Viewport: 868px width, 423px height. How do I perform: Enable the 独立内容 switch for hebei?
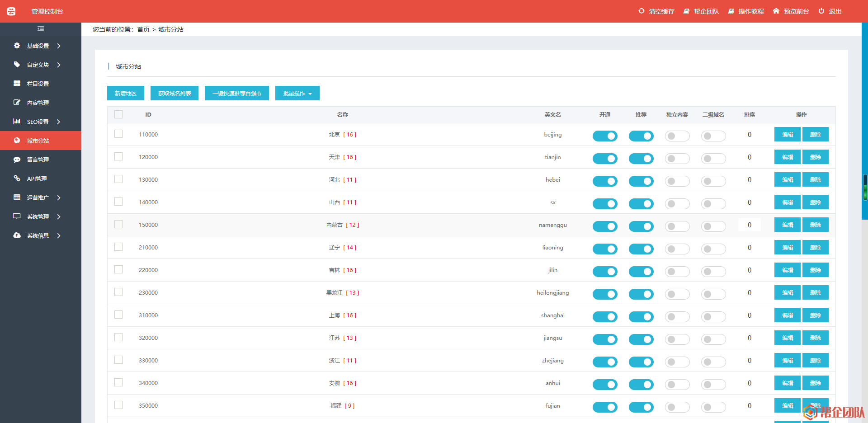click(x=677, y=181)
